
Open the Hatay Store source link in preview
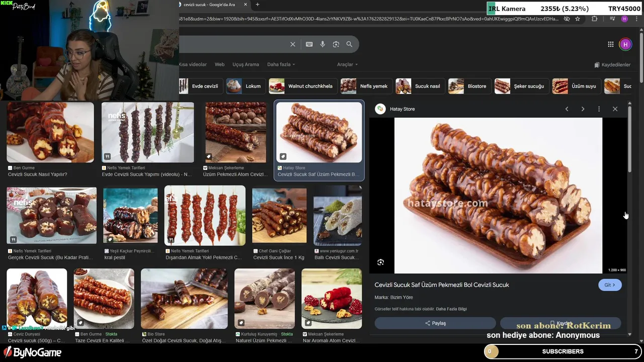[402, 109]
